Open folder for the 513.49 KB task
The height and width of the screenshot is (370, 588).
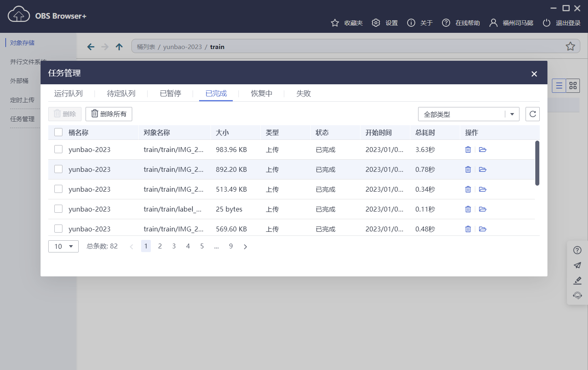(x=483, y=189)
